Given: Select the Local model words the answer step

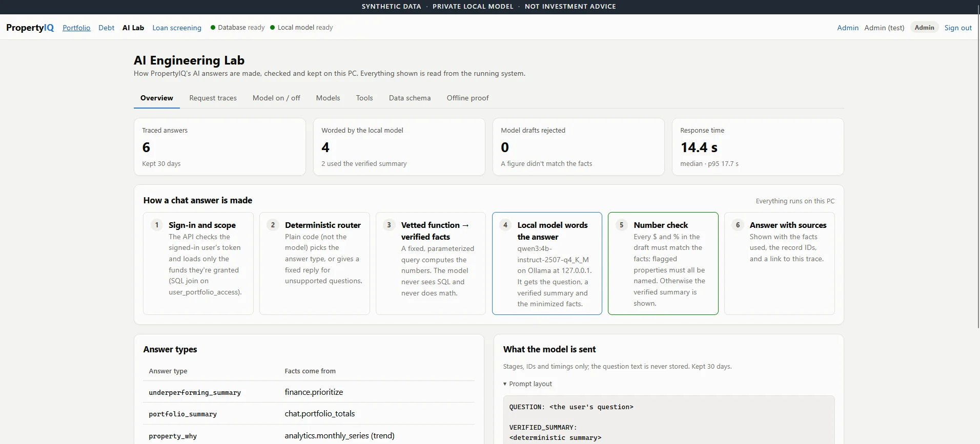Looking at the screenshot, I should click(547, 263).
